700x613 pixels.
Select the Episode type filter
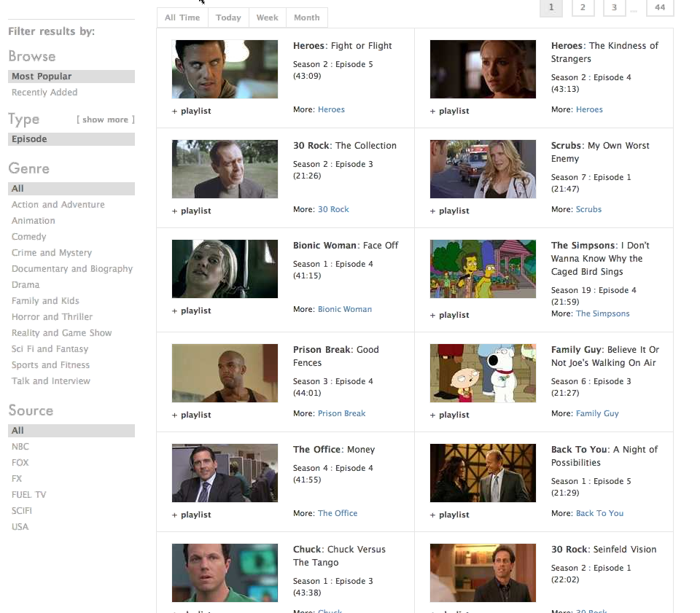point(71,139)
